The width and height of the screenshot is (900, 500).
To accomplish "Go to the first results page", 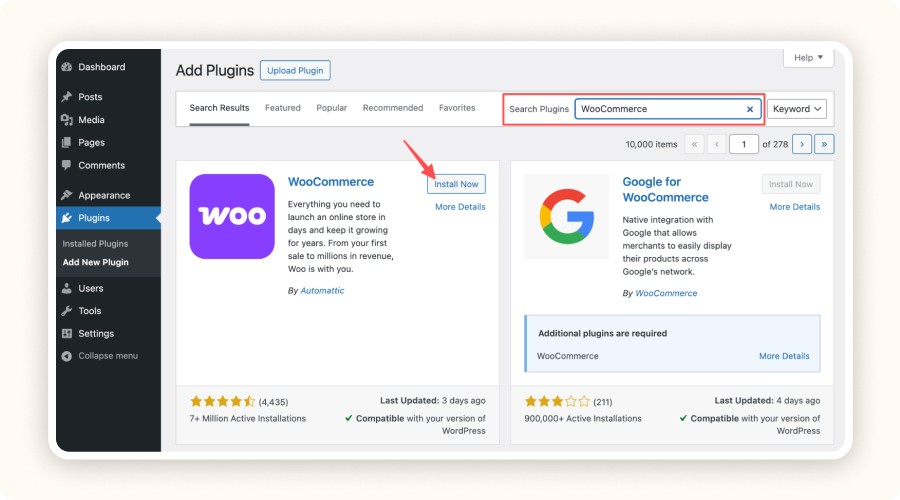I will coord(695,144).
